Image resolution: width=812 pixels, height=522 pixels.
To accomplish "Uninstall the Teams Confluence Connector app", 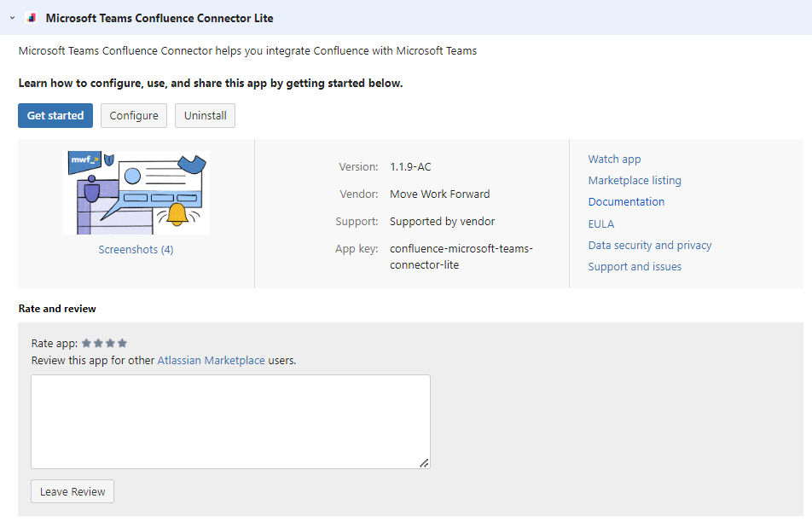I will pos(205,116).
